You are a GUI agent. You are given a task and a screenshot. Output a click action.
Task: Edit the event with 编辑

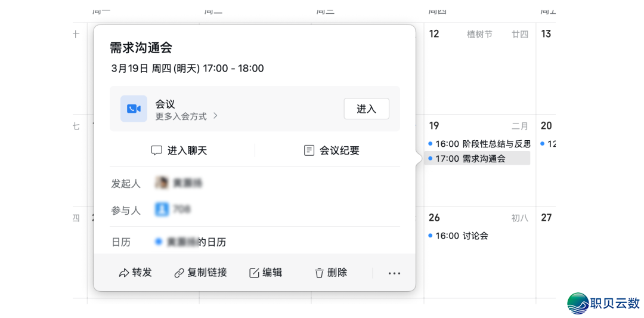point(266,273)
